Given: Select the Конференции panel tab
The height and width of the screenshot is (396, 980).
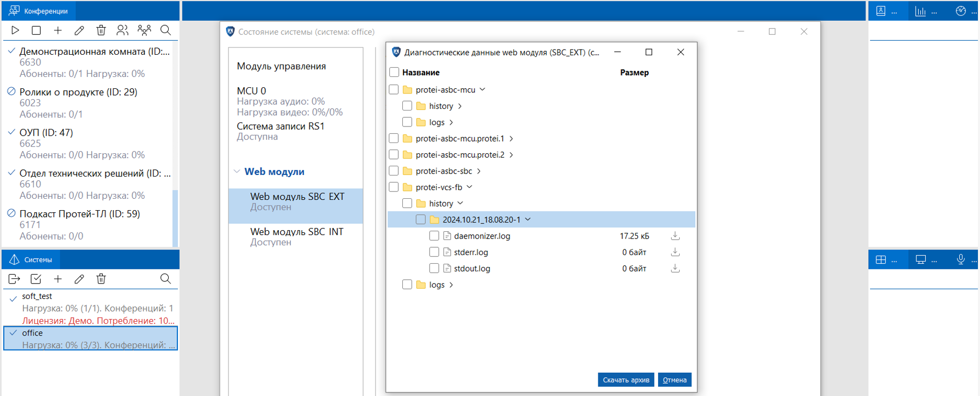Looking at the screenshot, I should [x=39, y=11].
